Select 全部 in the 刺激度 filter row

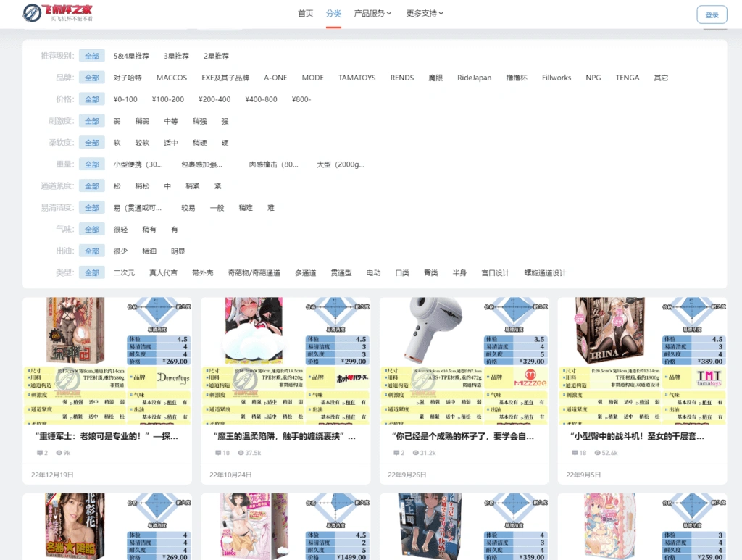coord(92,121)
